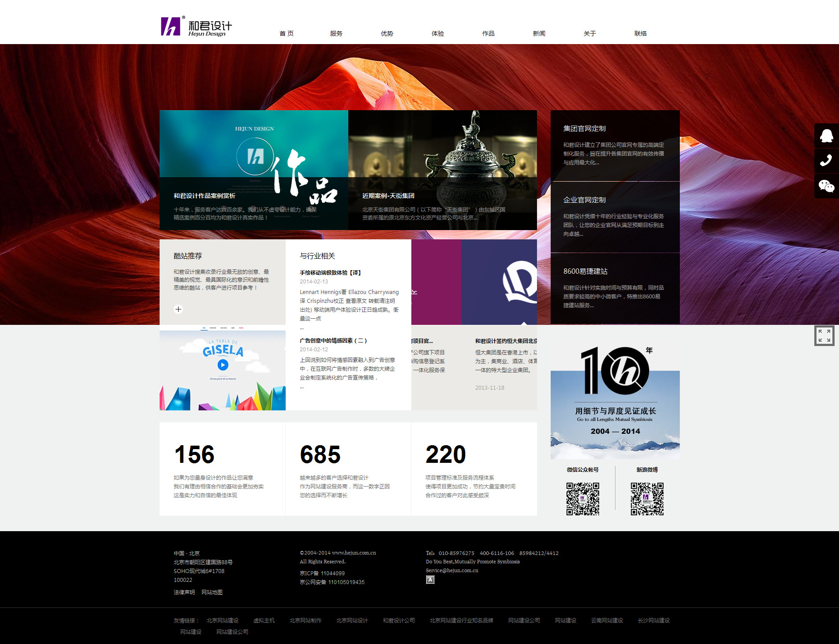The image size is (839, 644).
Task: Open the 集团官网定制 service panel
Action: (x=584, y=129)
